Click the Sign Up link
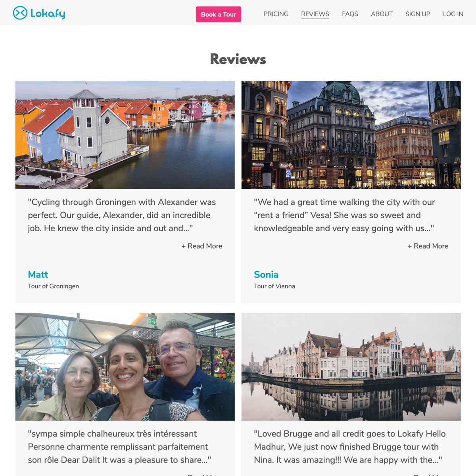The image size is (476, 476). point(418,14)
